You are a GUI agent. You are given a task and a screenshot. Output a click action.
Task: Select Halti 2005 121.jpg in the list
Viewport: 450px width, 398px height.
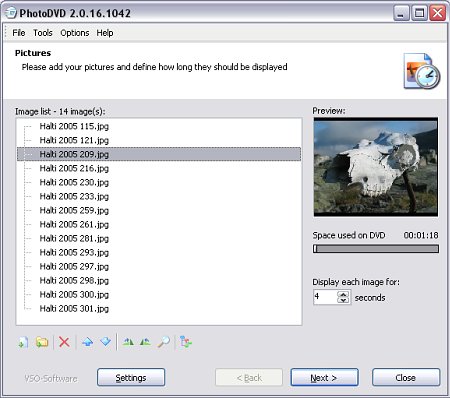pos(74,140)
